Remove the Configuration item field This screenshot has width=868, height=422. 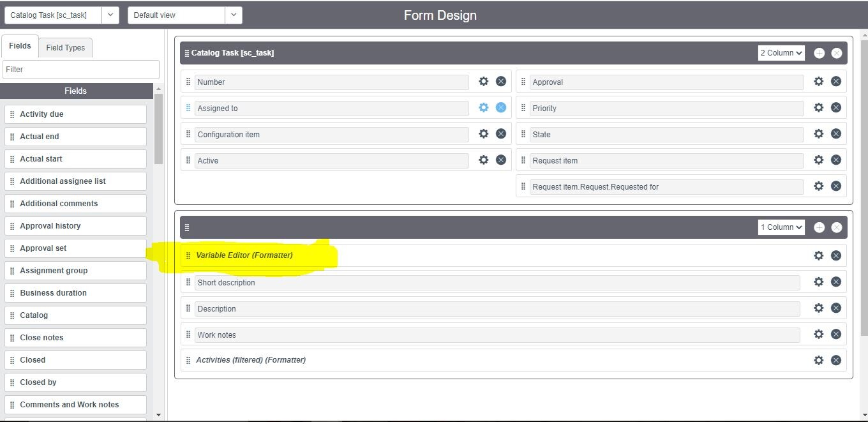[501, 134]
